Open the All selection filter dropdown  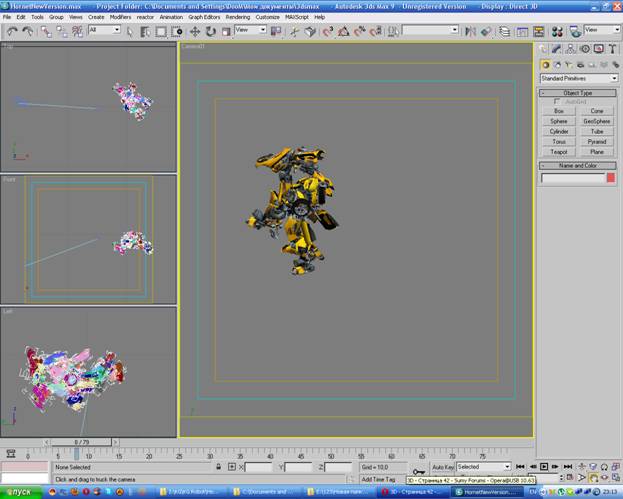coord(104,31)
